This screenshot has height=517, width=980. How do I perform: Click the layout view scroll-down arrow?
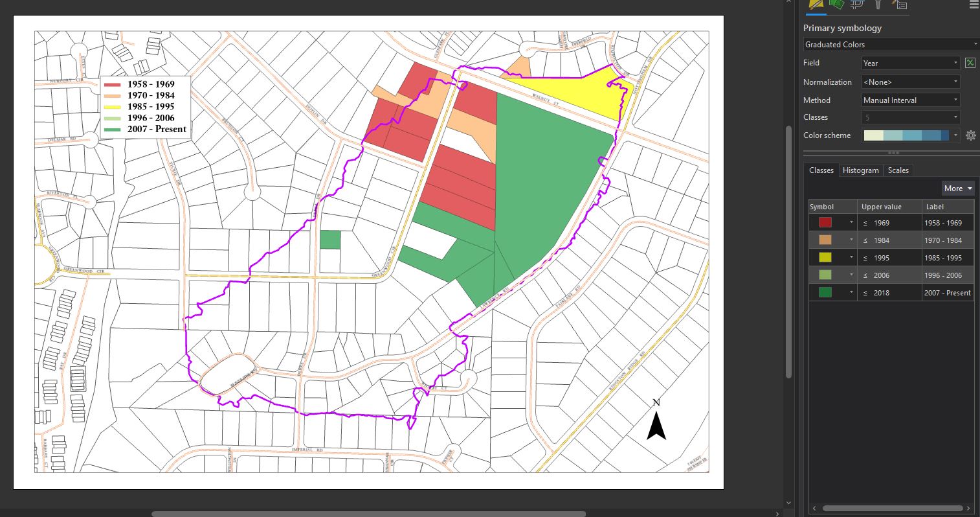click(788, 503)
